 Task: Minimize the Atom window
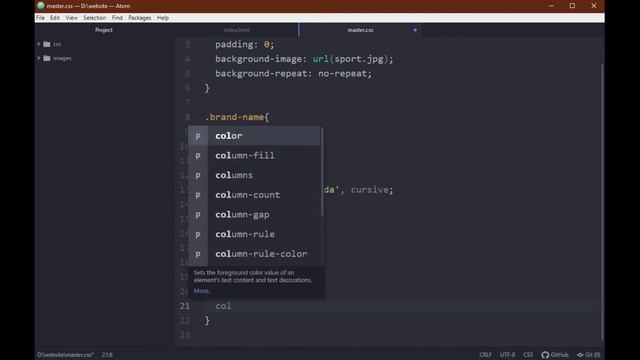[551, 6]
